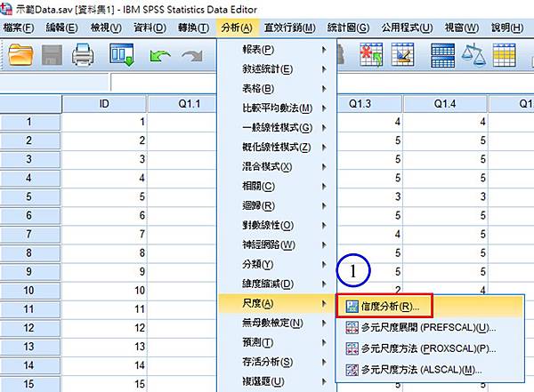Click the ALSCAL item icon
Viewport: 534px width, 392px height.
352,370
